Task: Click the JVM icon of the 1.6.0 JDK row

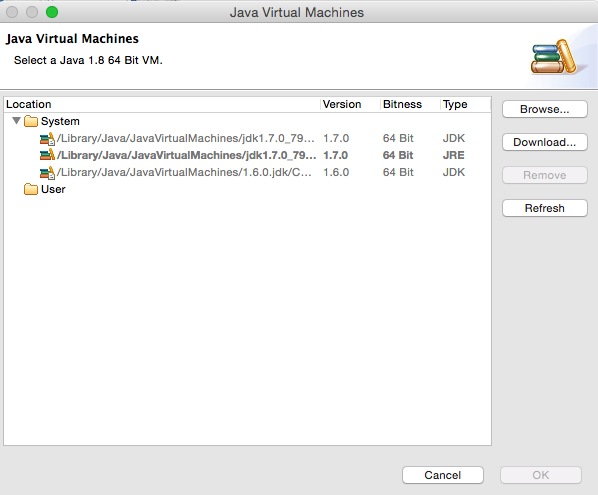Action: [x=47, y=172]
